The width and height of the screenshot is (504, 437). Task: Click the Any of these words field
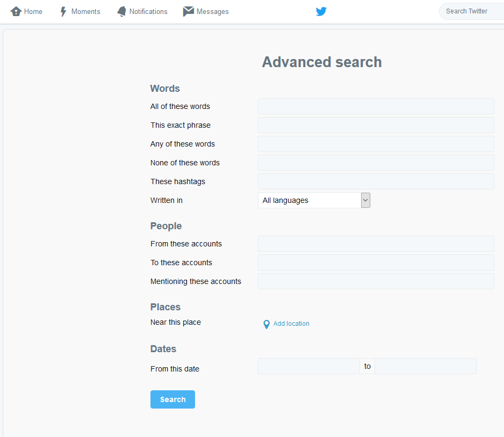(x=376, y=144)
